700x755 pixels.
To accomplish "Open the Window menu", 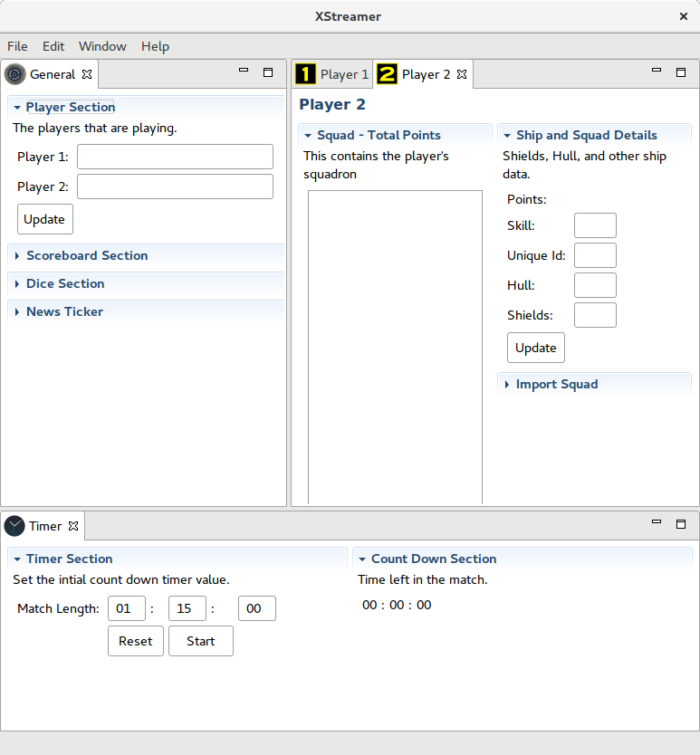I will pyautogui.click(x=102, y=46).
